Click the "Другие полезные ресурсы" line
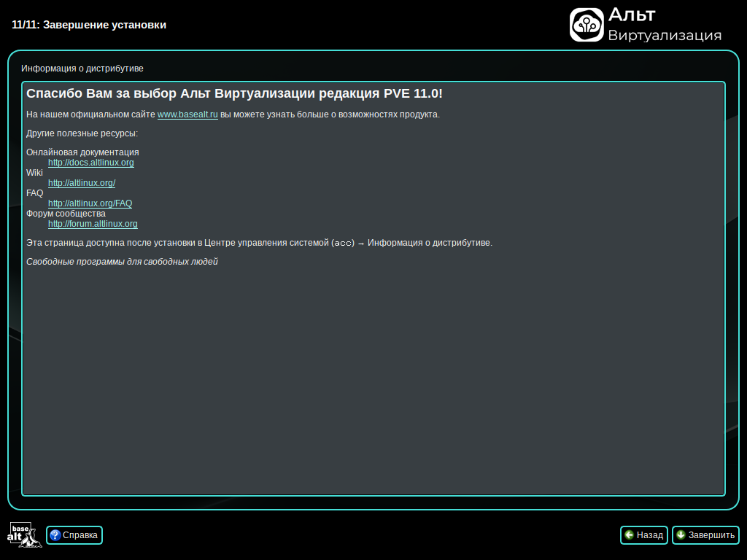Viewport: 747px width, 560px height. pyautogui.click(x=82, y=133)
